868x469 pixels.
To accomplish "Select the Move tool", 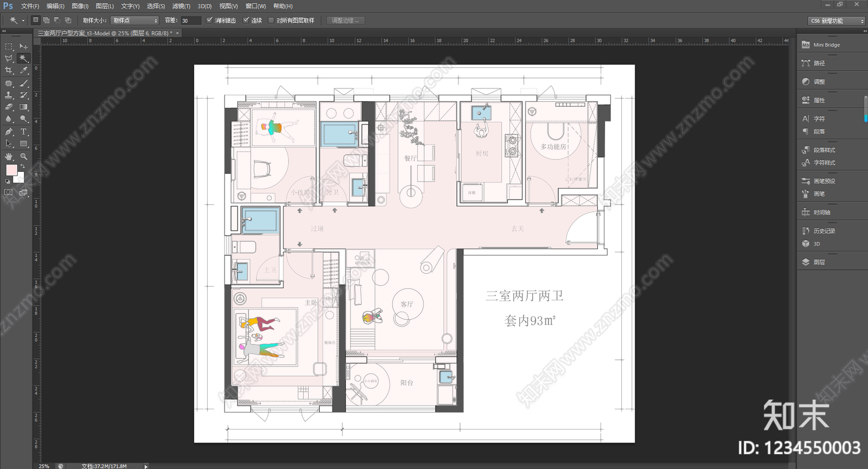I will point(23,47).
